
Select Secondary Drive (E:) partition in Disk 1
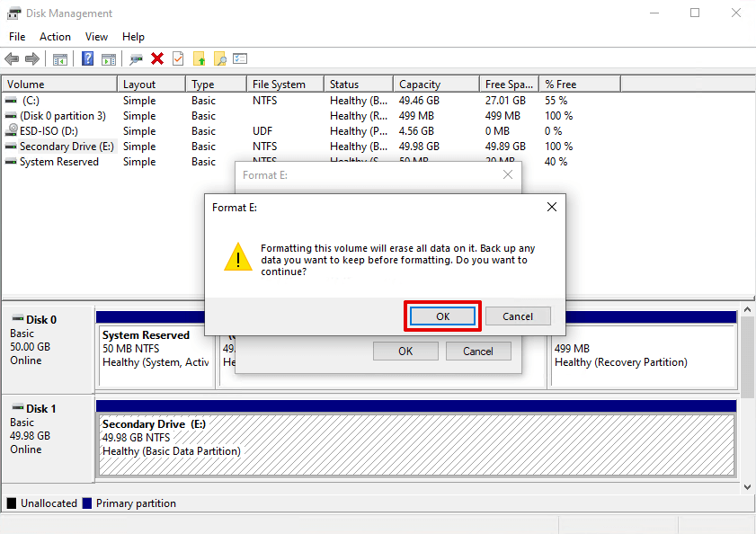pyautogui.click(x=416, y=445)
